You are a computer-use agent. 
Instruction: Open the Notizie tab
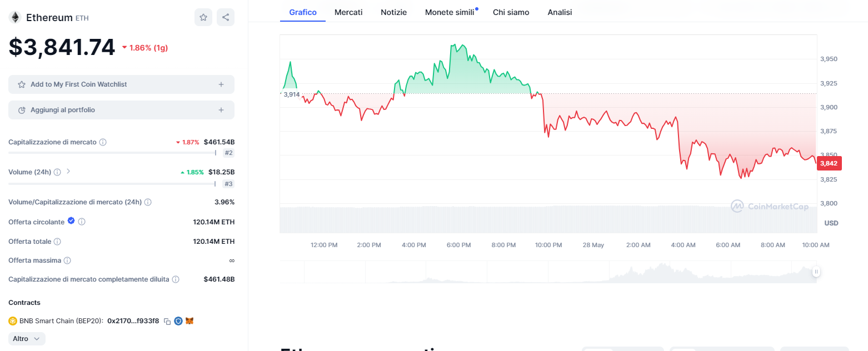393,12
